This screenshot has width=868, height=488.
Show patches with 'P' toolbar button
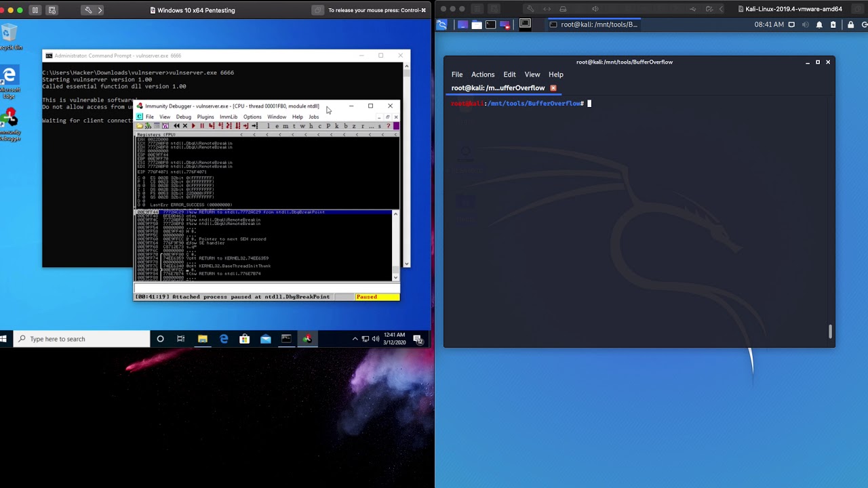[x=328, y=126]
